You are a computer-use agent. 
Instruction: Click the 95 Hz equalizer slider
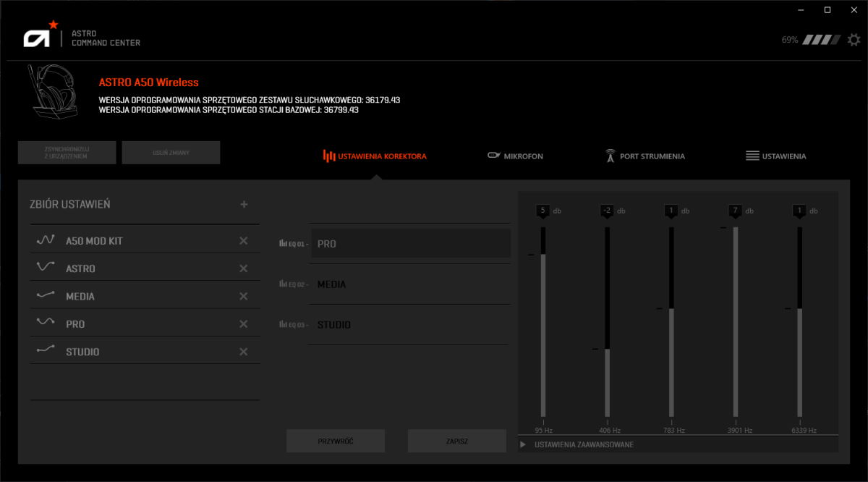pyautogui.click(x=542, y=322)
